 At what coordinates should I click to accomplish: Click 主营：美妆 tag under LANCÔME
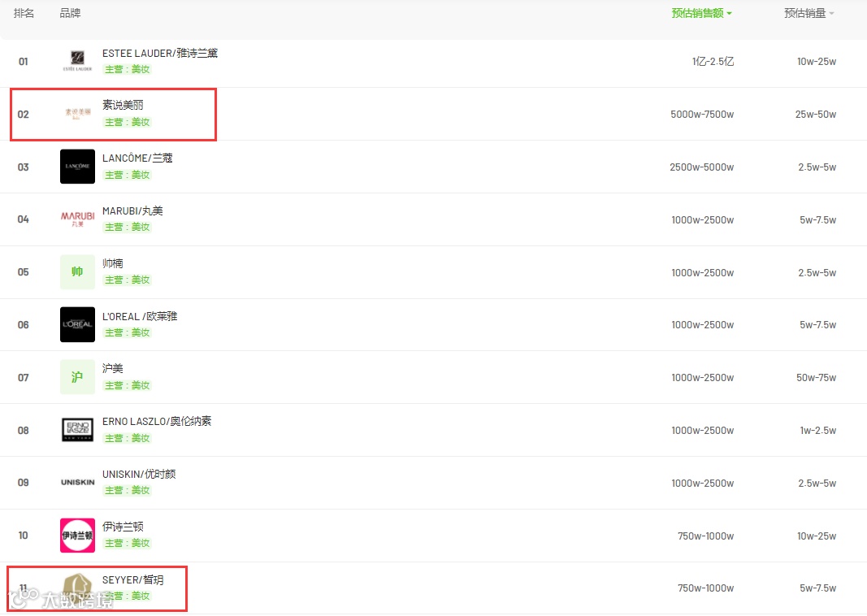128,175
